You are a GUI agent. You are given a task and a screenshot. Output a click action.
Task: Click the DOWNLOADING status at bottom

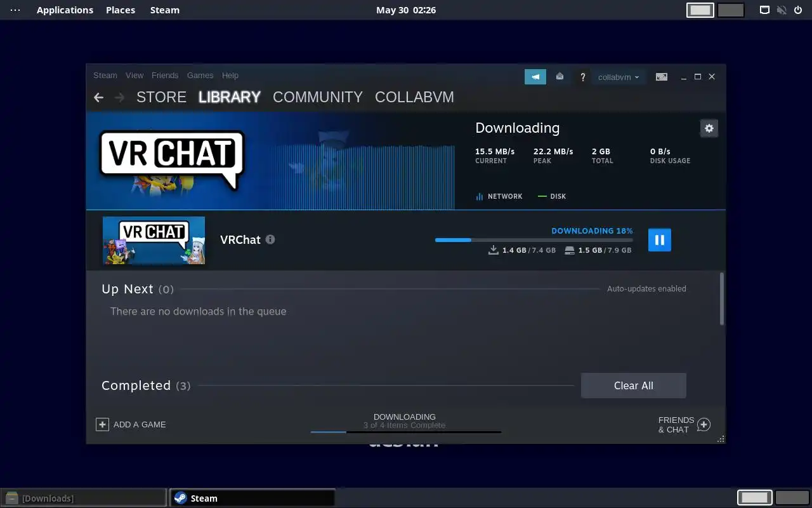[405, 417]
